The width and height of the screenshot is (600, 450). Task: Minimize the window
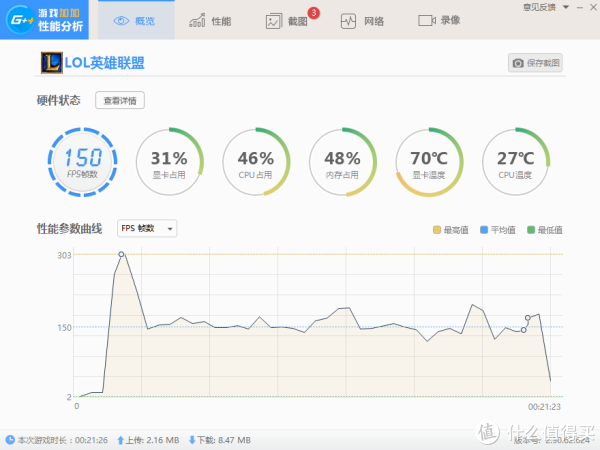(x=580, y=7)
